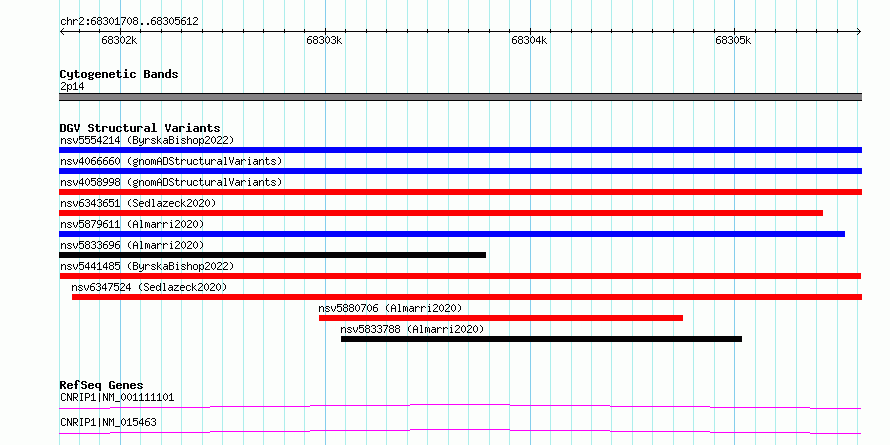The width and height of the screenshot is (890, 445).
Task: Open the nsv5833788 black variant bar
Action: [x=541, y=339]
